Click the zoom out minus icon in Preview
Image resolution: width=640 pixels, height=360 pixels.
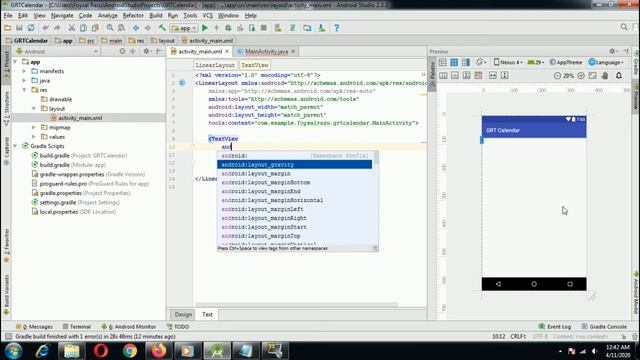coord(557,76)
